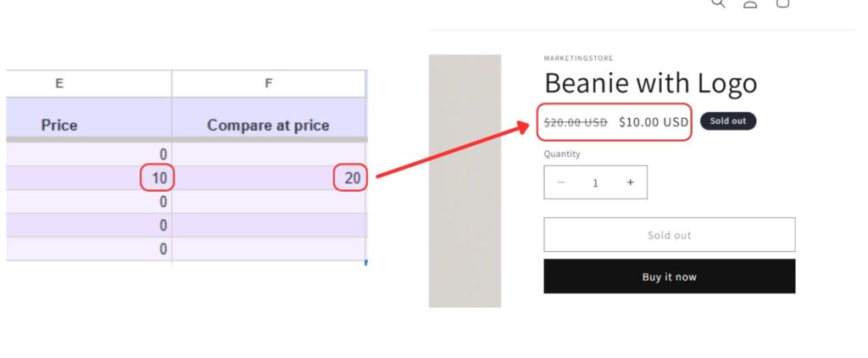868x358 pixels.
Task: Select column E header
Action: [59, 83]
